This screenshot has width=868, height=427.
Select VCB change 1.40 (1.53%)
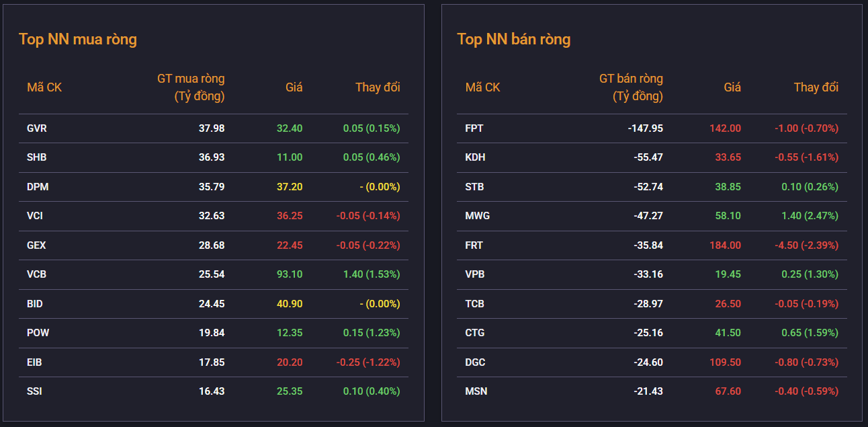click(372, 274)
